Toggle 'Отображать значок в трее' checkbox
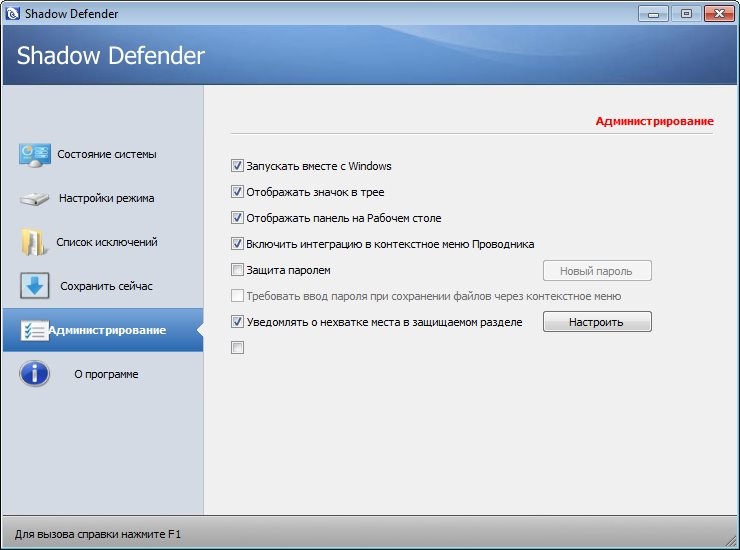This screenshot has height=550, width=740. pos(237,192)
